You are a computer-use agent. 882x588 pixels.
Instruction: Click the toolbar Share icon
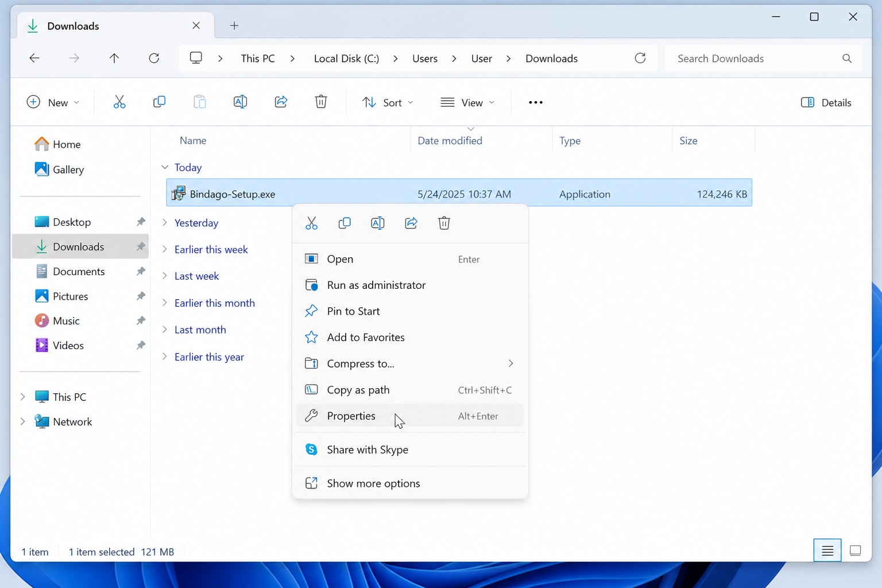(281, 102)
